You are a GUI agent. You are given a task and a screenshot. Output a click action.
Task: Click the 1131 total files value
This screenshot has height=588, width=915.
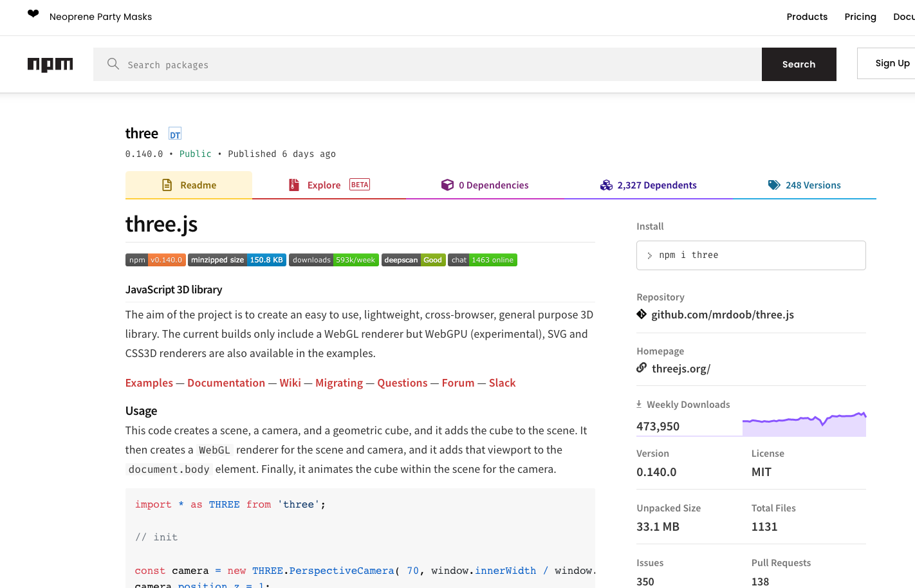pos(764,527)
